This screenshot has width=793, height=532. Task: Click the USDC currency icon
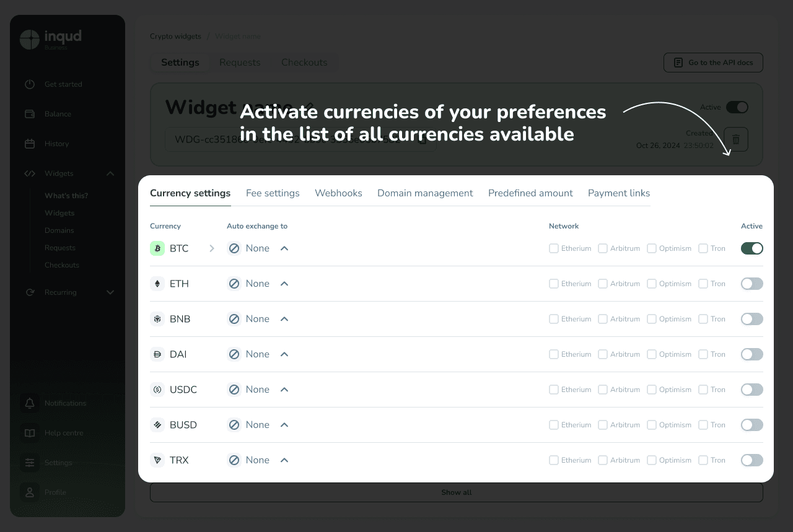click(157, 390)
